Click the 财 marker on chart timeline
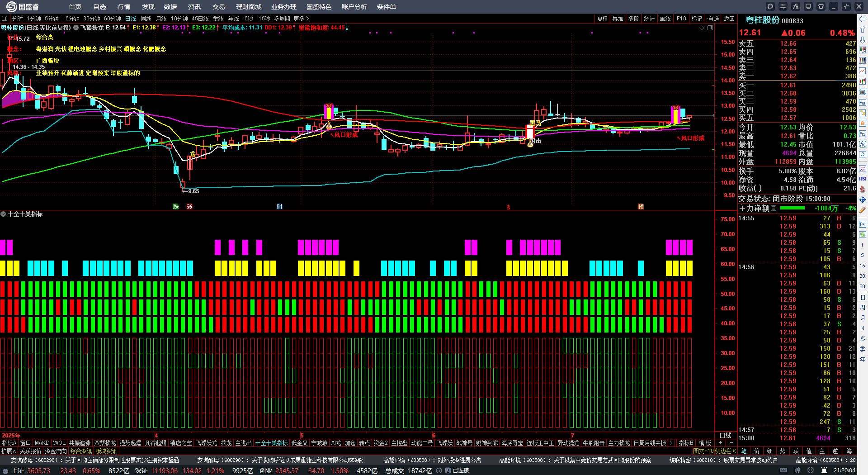Viewport: 868px width, 475px height. click(279, 206)
